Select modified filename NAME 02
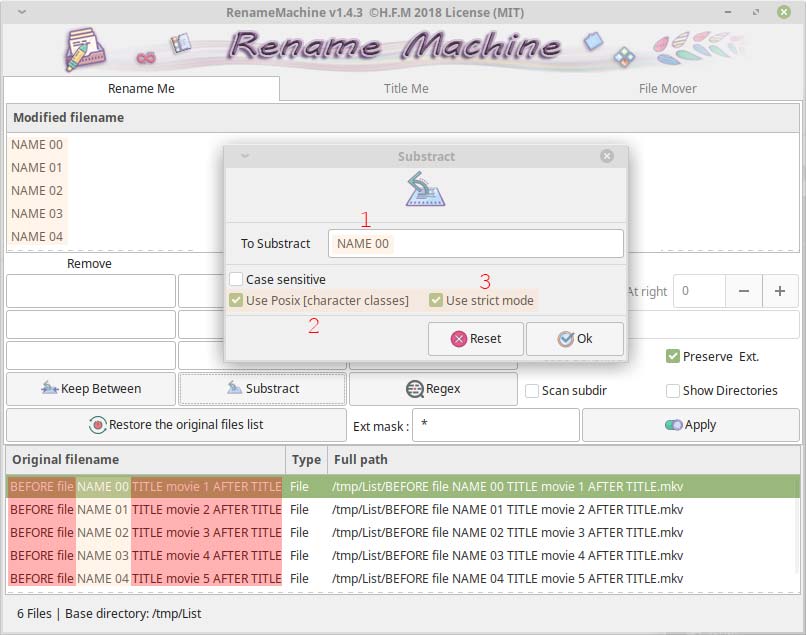Viewport: 806px width, 635px height. (x=37, y=191)
